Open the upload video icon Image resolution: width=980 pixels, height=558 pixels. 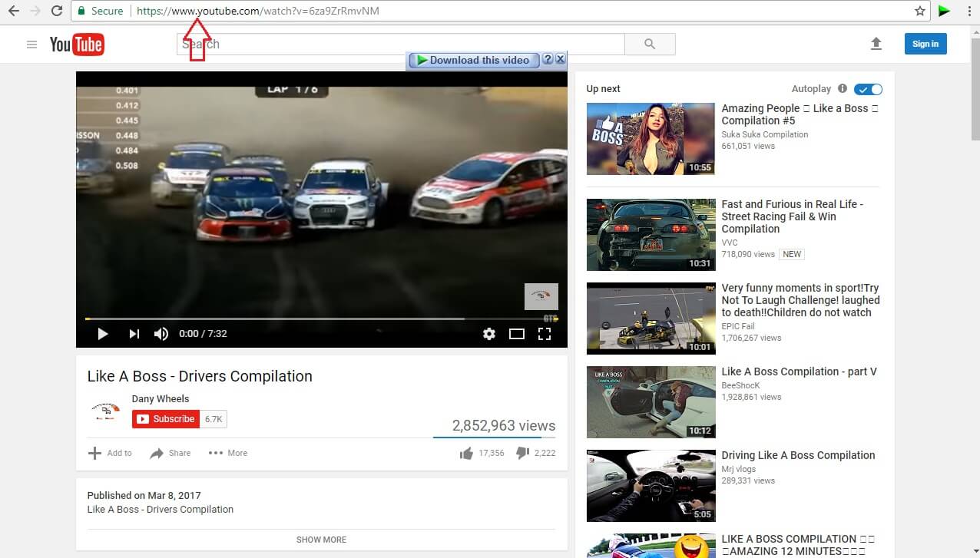point(876,44)
